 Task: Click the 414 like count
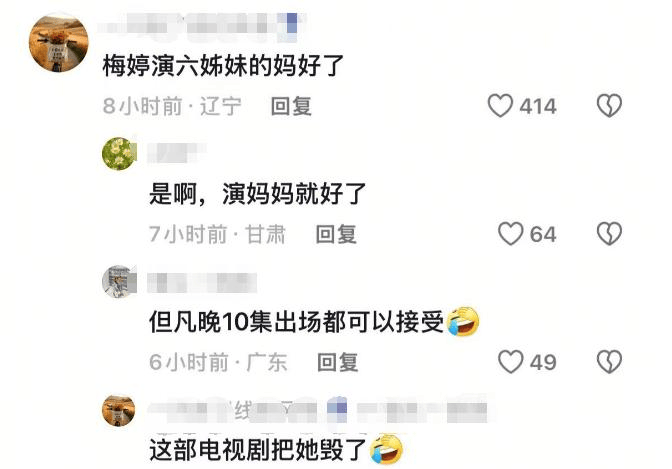pos(538,106)
